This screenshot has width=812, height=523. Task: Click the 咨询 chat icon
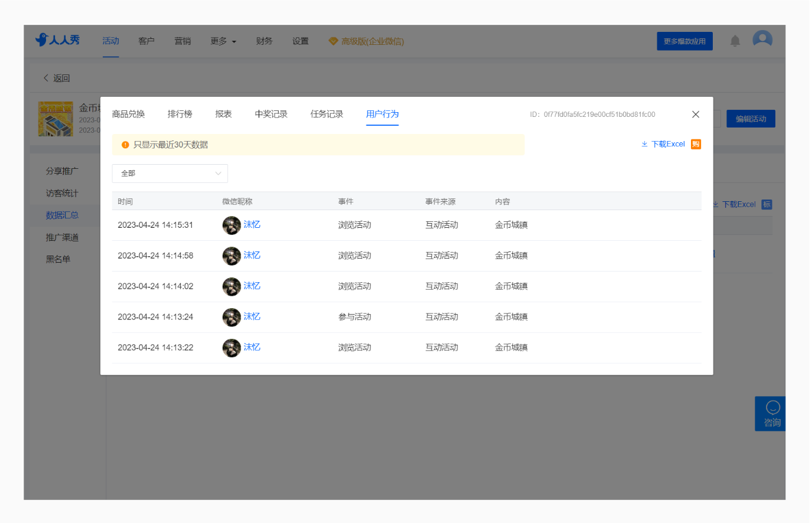(772, 407)
